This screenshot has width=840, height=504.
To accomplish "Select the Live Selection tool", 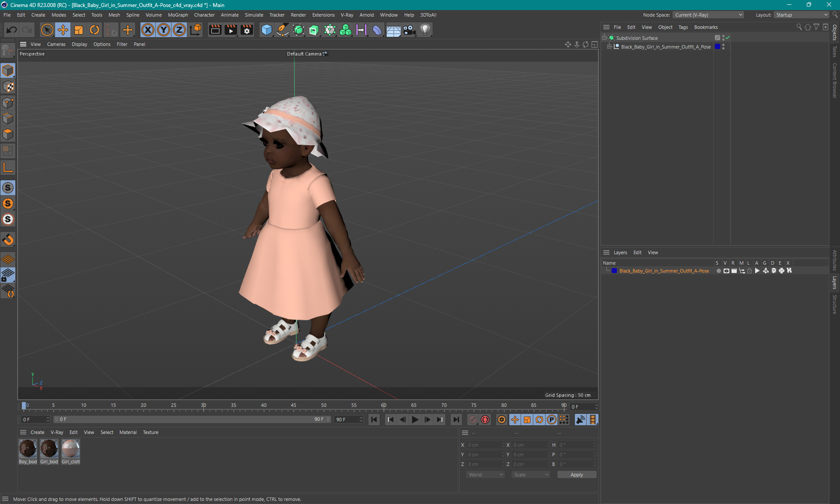I will (x=47, y=30).
